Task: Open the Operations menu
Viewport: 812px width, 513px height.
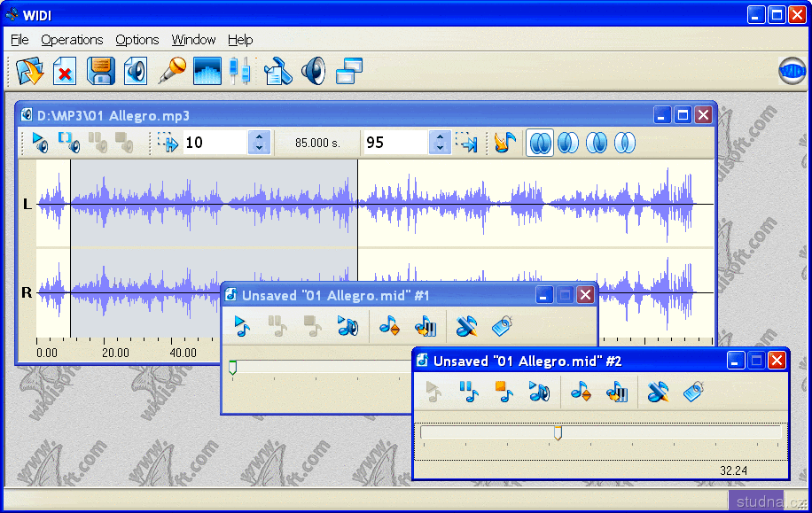Action: point(72,40)
